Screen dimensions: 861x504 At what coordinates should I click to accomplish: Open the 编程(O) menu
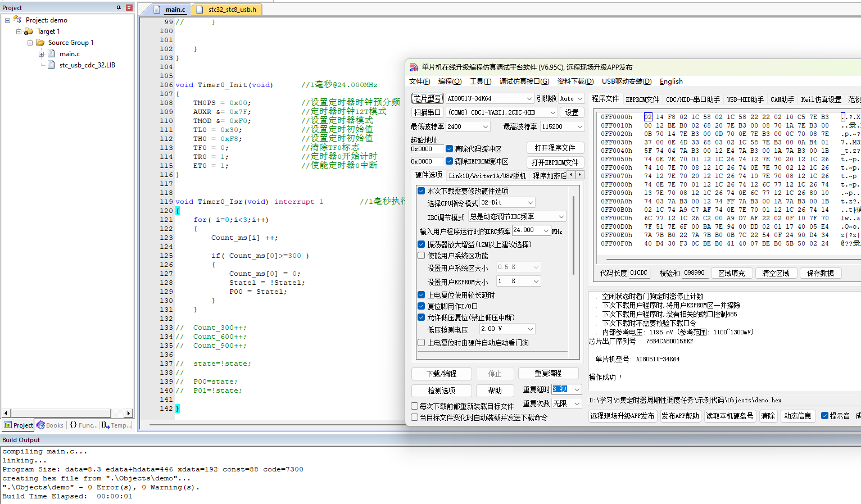450,81
